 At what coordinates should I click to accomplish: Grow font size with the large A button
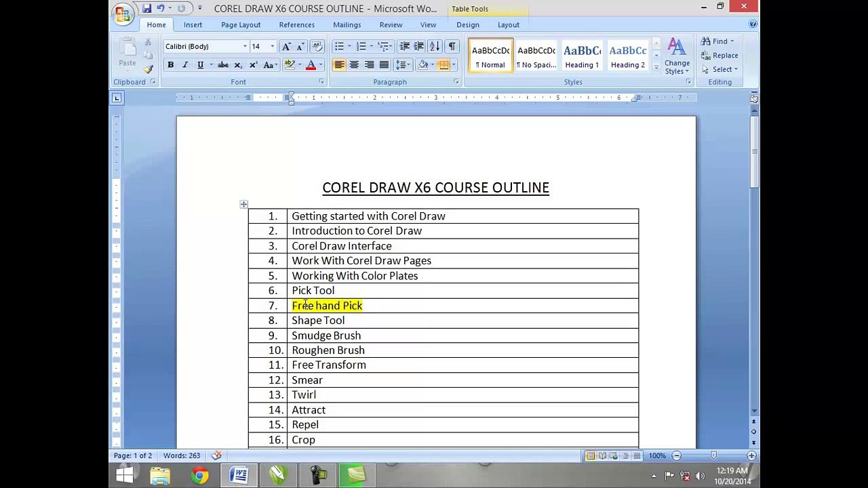tap(286, 47)
